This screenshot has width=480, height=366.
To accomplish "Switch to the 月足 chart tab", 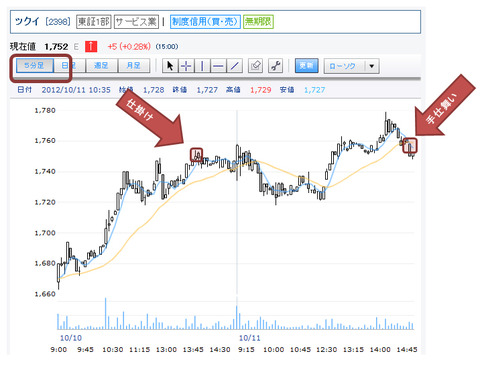I will (x=133, y=66).
